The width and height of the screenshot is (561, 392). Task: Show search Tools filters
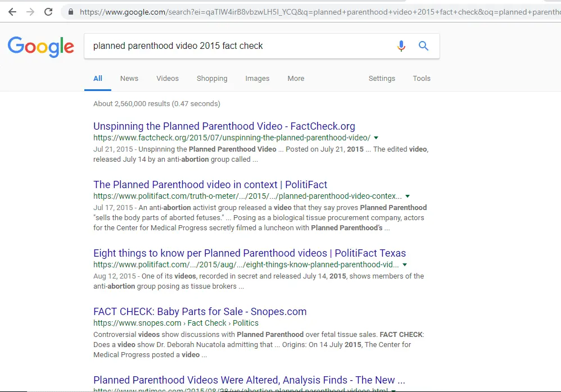422,79
